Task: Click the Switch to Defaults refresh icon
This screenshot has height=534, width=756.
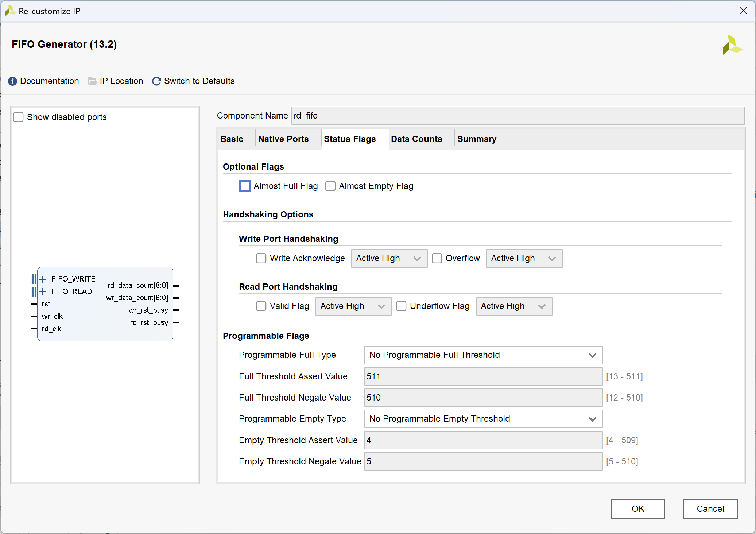Action: coord(156,81)
